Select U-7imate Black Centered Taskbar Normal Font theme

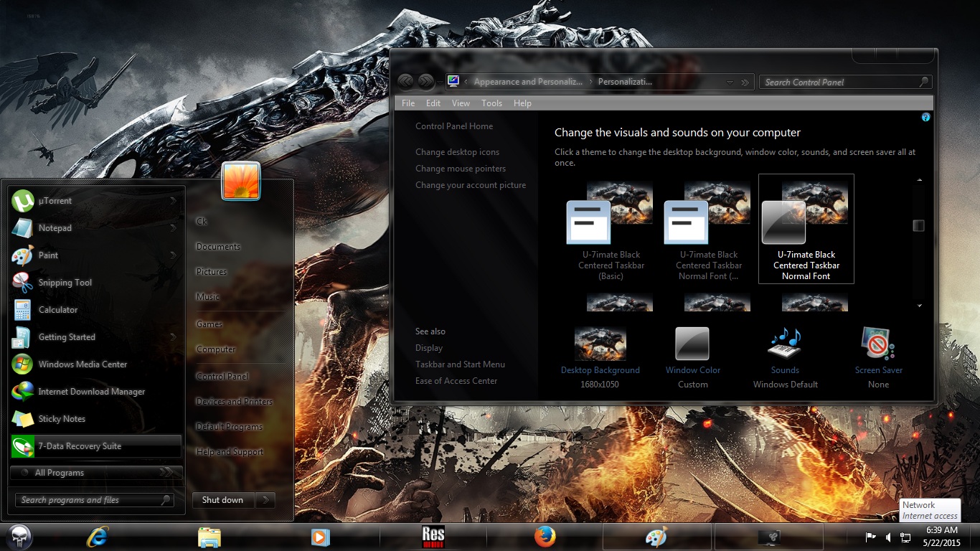pos(806,230)
